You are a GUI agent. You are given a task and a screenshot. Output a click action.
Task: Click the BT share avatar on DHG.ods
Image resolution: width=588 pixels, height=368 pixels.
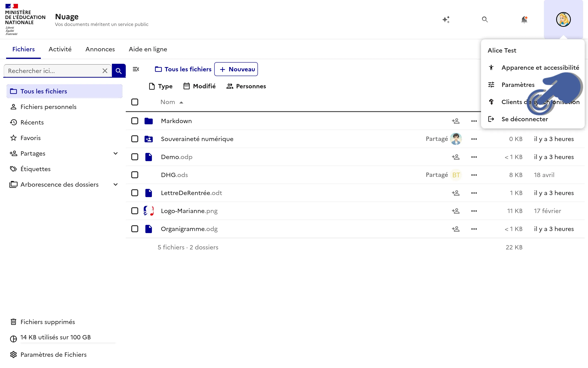[456, 175]
